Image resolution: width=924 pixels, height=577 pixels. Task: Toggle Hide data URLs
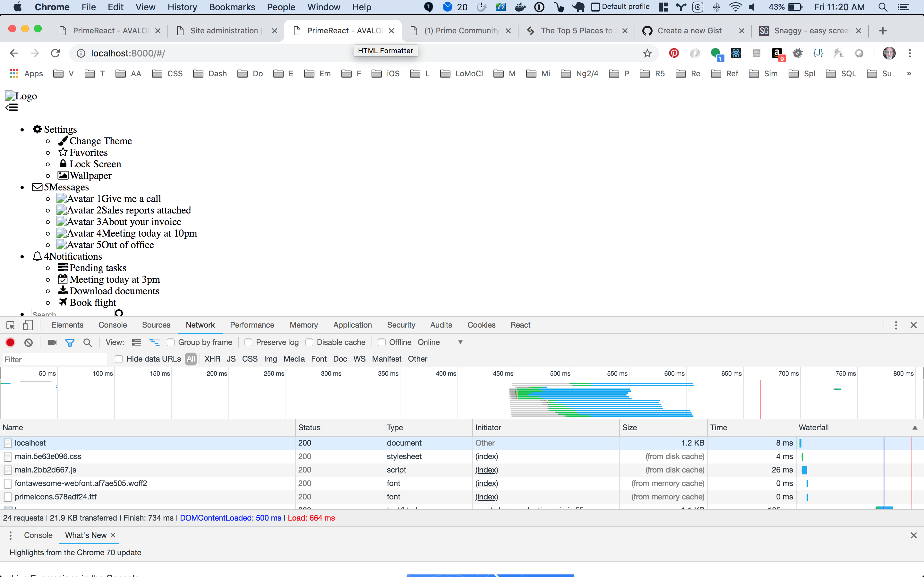tap(119, 359)
